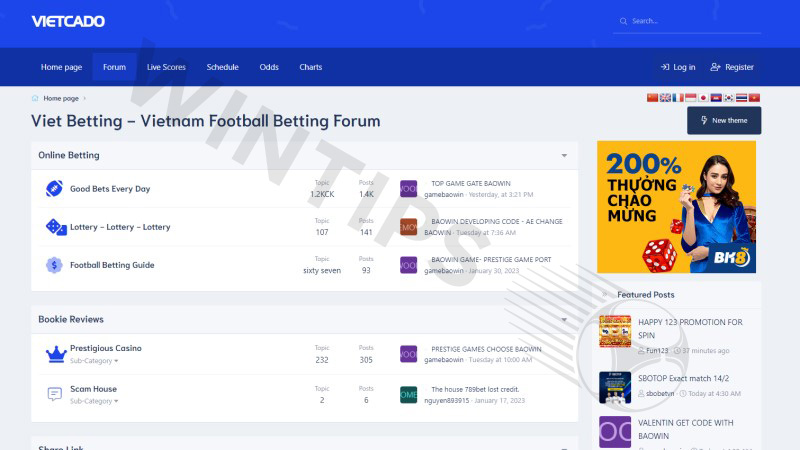This screenshot has height=450, width=800.
Task: Click the football icon beside Good Bets Every Day
Action: click(54, 189)
